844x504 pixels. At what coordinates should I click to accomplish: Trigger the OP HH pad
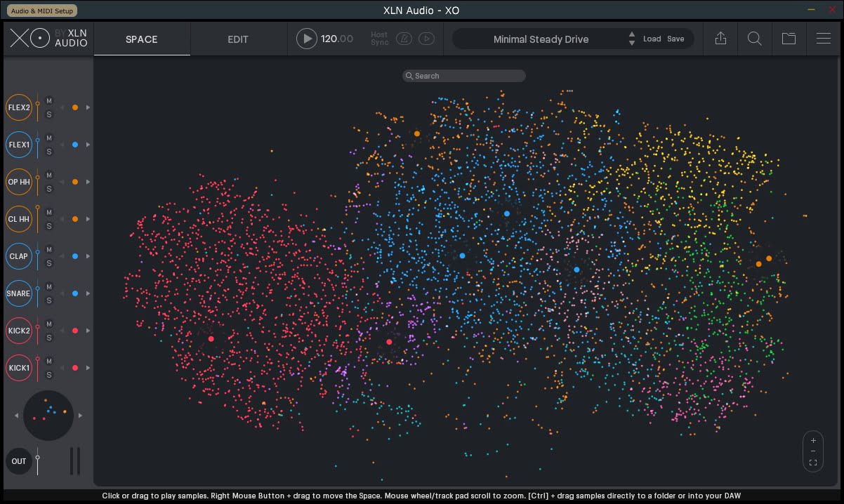pos(19,182)
